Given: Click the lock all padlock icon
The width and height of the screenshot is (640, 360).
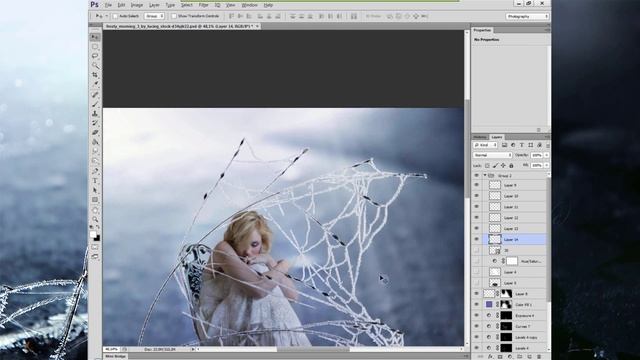Looking at the screenshot, I should 511,166.
